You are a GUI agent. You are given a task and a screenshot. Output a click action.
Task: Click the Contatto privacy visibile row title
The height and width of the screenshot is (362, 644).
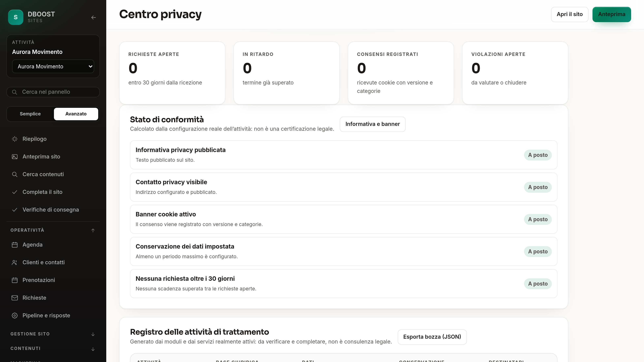click(x=171, y=182)
